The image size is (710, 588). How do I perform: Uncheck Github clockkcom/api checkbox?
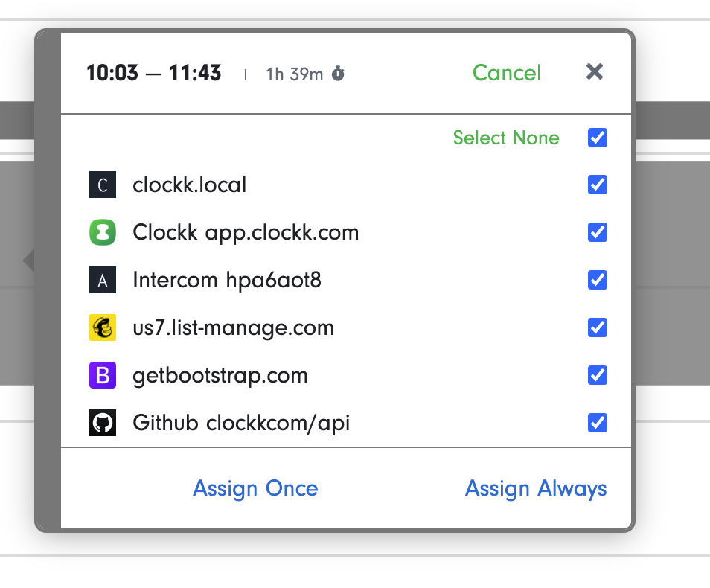pyautogui.click(x=598, y=423)
